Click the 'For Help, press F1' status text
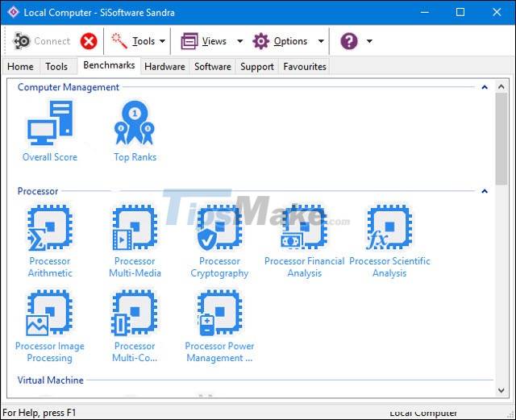This screenshot has width=516, height=420. 40,413
